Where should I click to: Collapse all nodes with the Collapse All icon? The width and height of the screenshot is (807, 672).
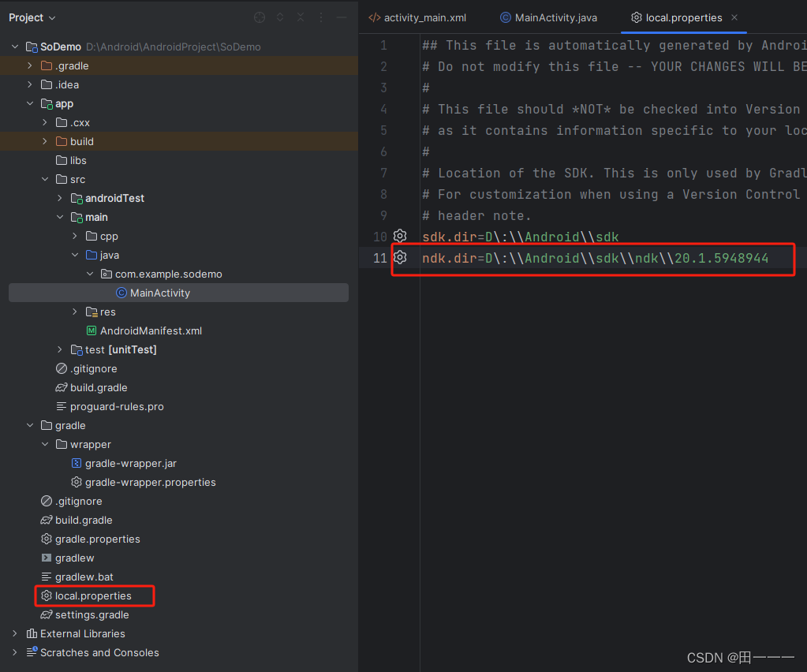click(301, 17)
